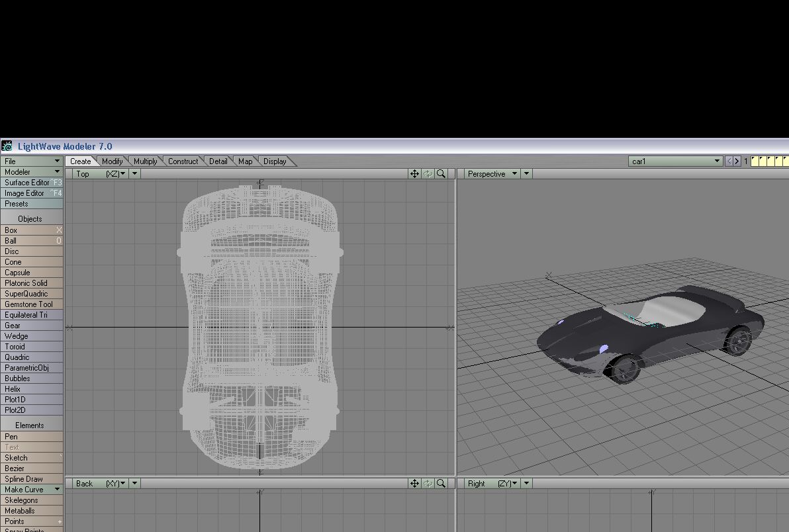Click the zoom magnifier in the Top viewport

pyautogui.click(x=441, y=174)
